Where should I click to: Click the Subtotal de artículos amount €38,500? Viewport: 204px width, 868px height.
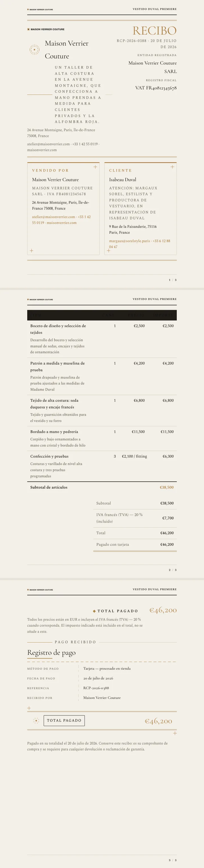(167, 487)
